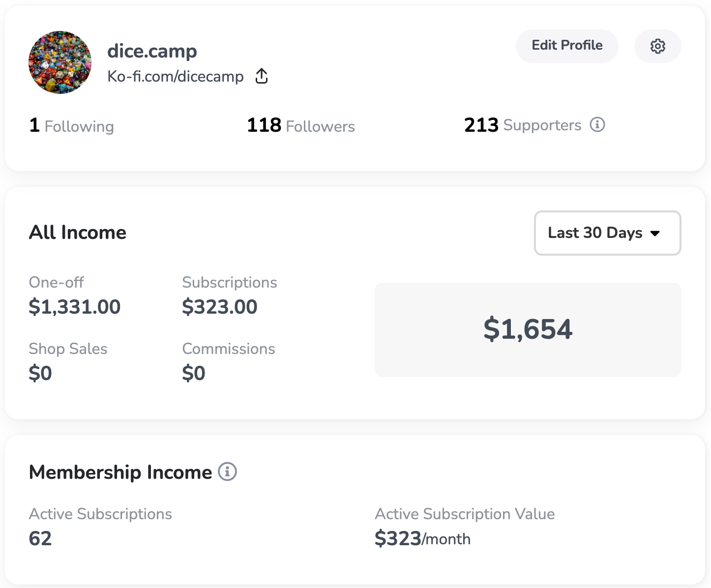
Task: Click the Active Subscriptions count 62
Action: pos(40,538)
